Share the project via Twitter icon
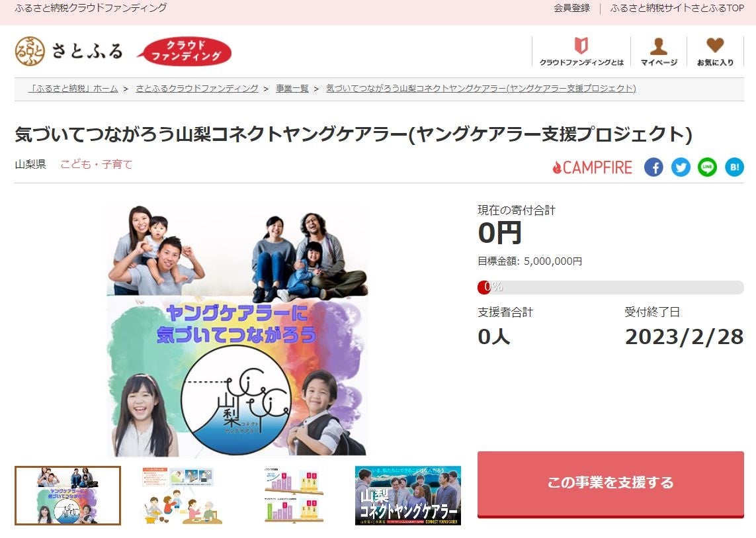This screenshot has width=756, height=538. (681, 167)
